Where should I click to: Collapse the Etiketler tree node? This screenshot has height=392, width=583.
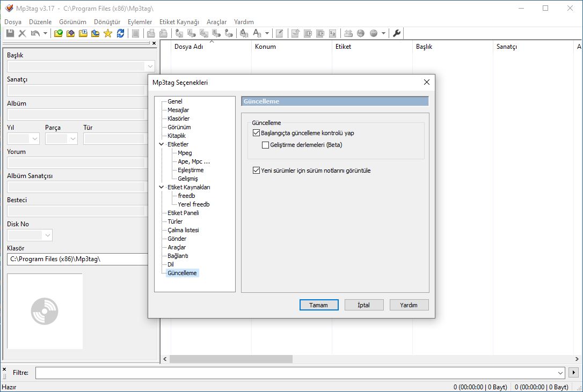162,144
